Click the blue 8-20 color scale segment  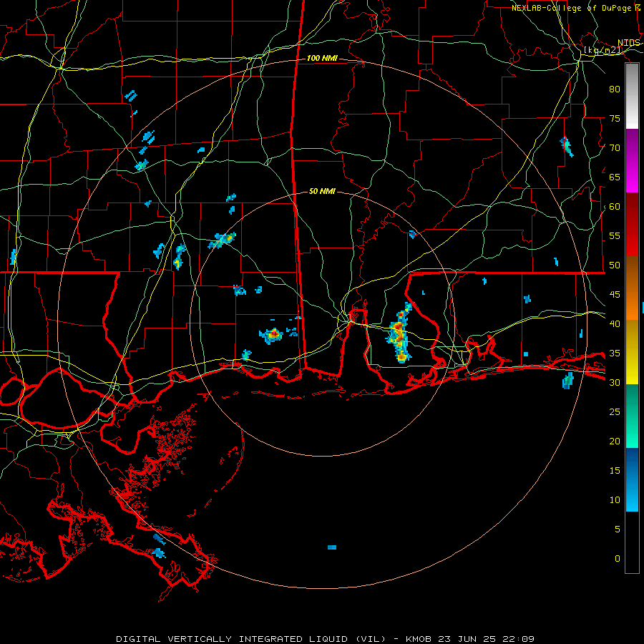coord(632,479)
